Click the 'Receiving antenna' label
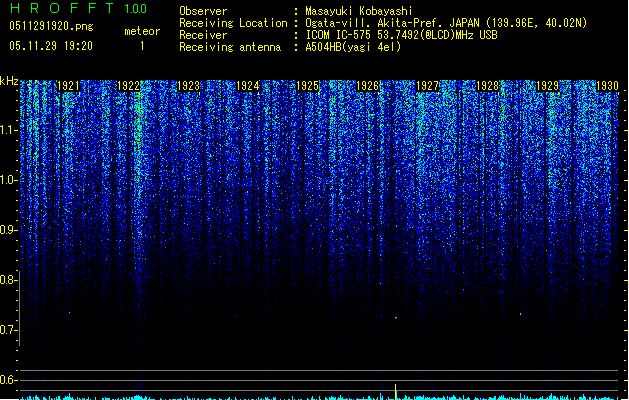629x400 pixels. click(x=230, y=47)
